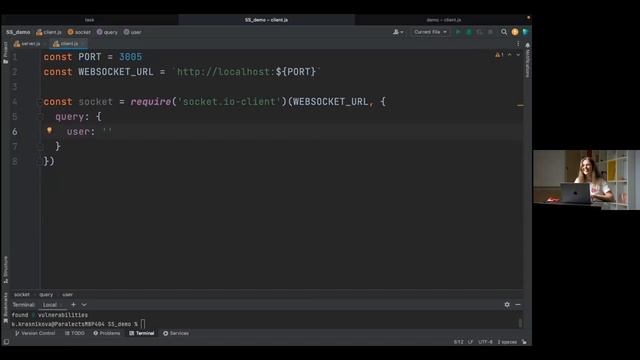Click client.js in the navigation bar

pyautogui.click(x=49, y=32)
